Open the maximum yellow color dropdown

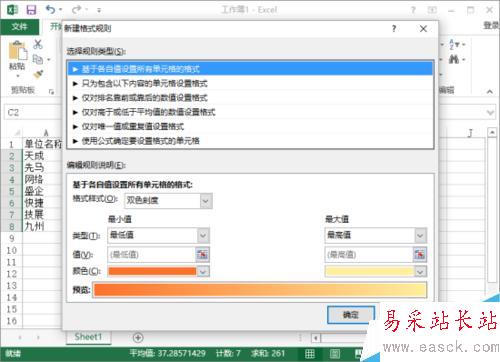(x=420, y=272)
